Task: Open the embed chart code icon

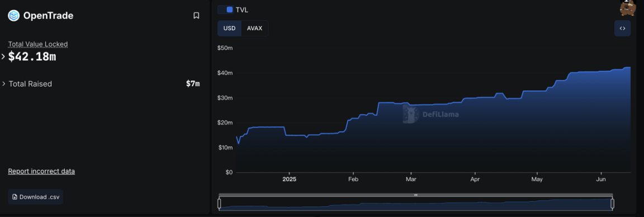Action: [x=622, y=29]
